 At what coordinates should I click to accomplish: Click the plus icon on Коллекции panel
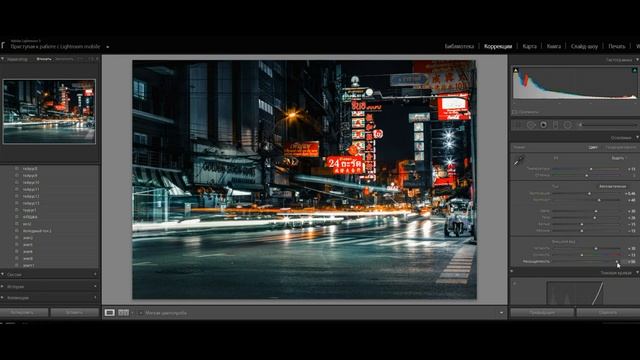[95, 298]
